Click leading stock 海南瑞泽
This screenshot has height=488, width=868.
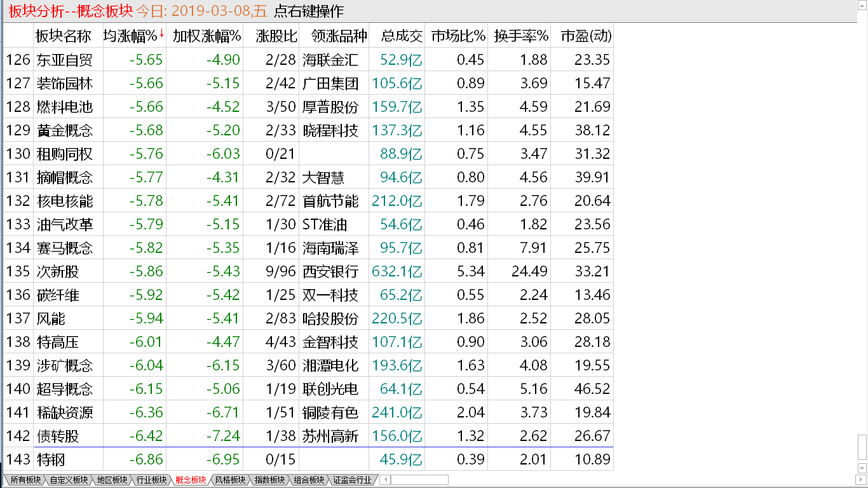[x=330, y=248]
